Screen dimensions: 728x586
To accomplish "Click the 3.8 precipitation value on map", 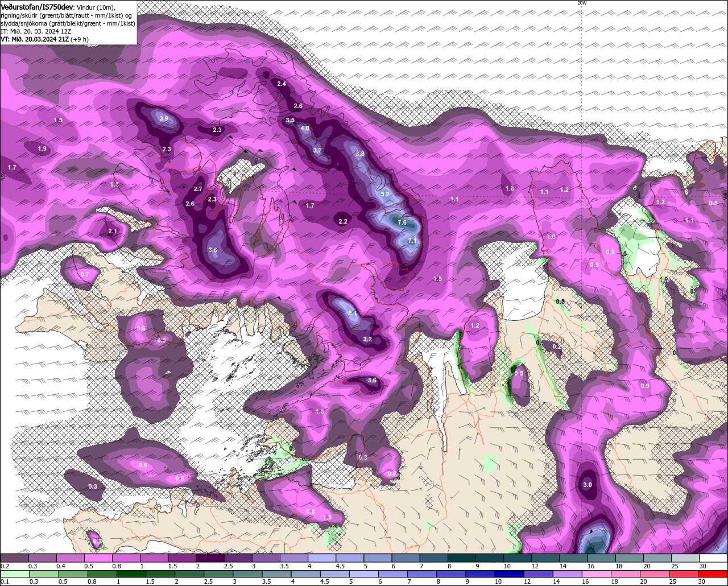I will (360, 154).
